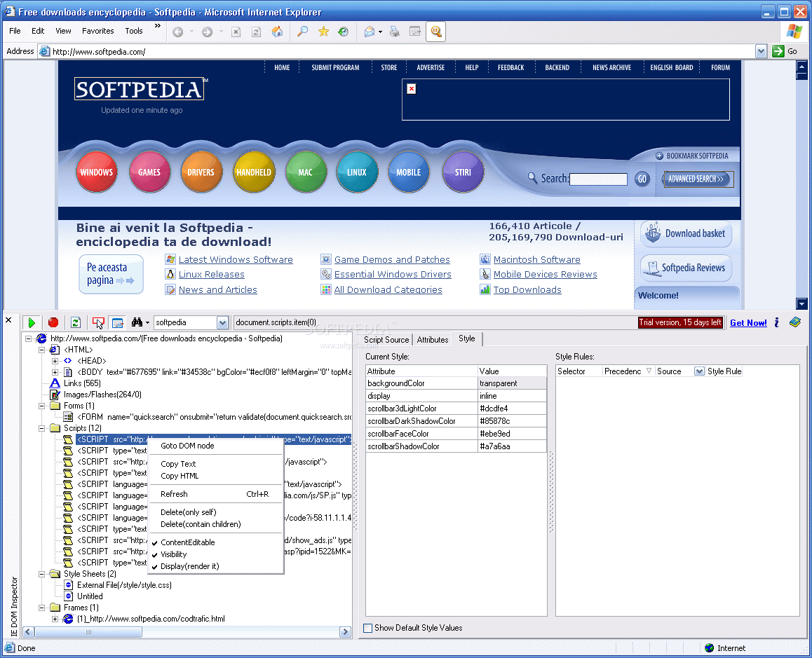This screenshot has height=658, width=812.
Task: Expand the hidden menu items chevron
Action: (x=158, y=25)
